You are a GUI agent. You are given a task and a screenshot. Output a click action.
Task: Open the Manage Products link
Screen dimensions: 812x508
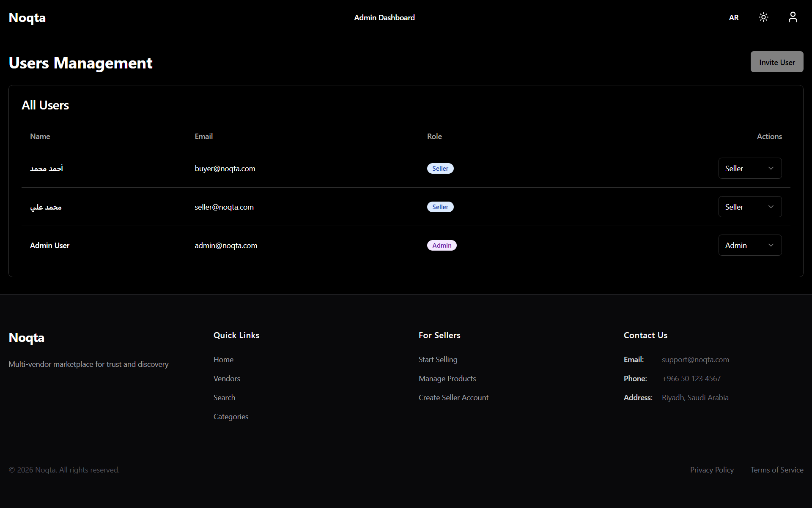click(x=447, y=378)
